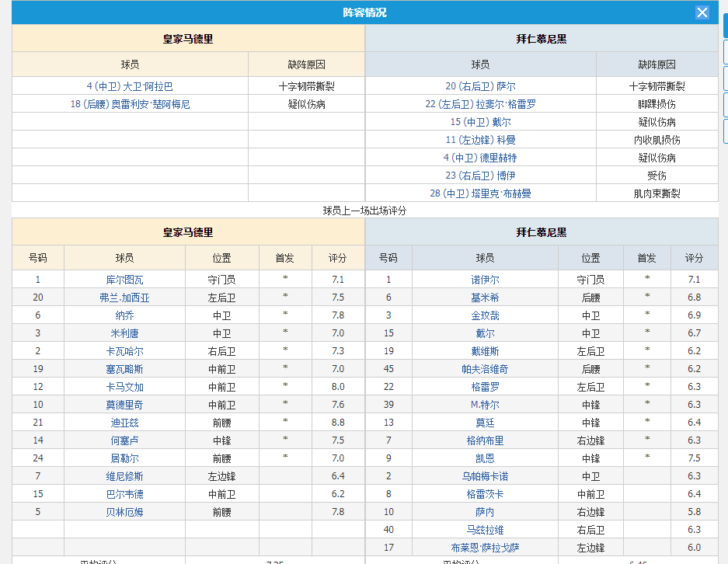The width and height of the screenshot is (728, 564).
Task: Click player link 基米希
Action: [485, 298]
